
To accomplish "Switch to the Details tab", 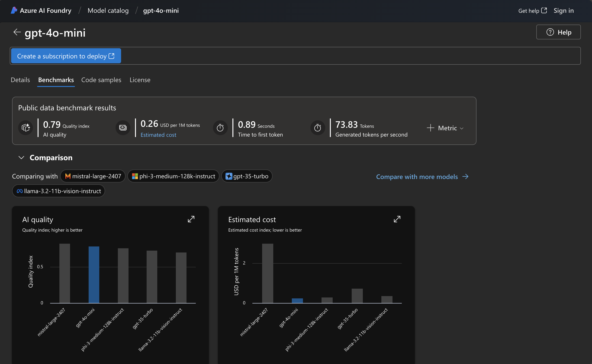I will pos(20,80).
